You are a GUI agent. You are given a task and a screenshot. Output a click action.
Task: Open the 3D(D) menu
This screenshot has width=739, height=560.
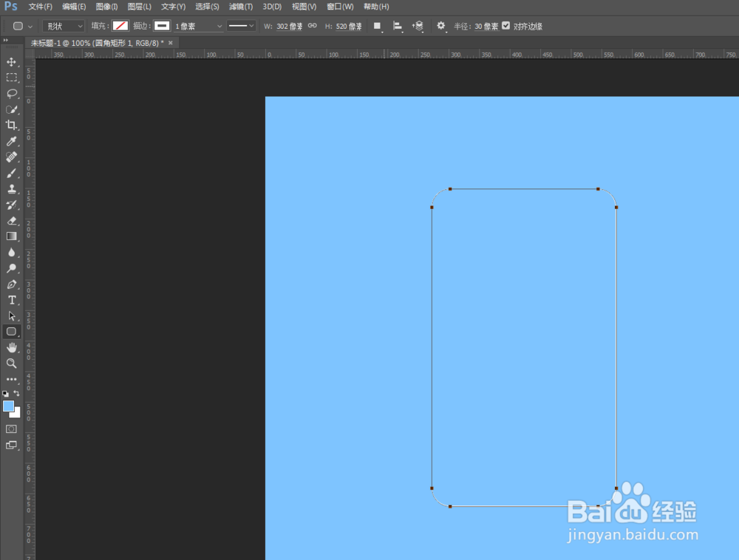272,7
